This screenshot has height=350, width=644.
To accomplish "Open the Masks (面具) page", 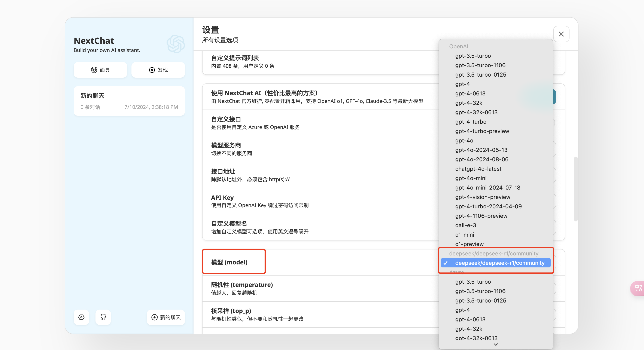I will 100,70.
